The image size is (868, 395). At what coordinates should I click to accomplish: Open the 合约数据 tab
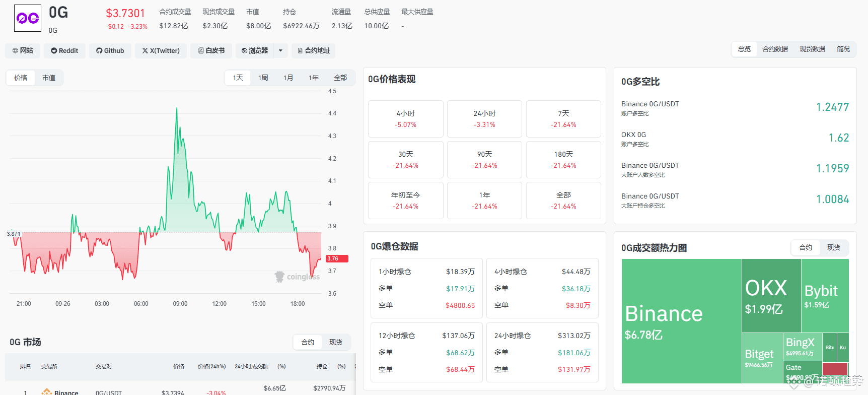[775, 49]
